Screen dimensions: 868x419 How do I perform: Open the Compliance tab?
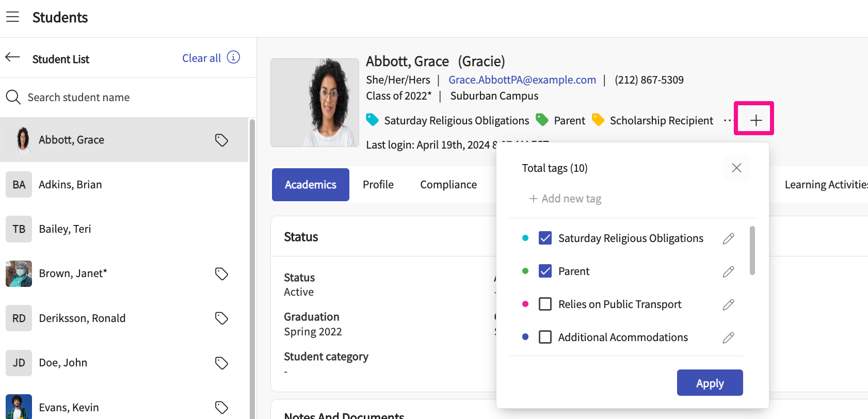coord(448,185)
